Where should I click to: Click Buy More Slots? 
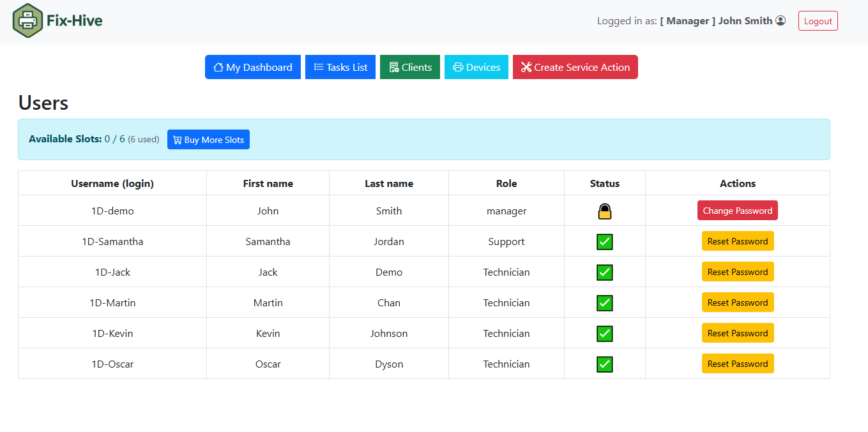pyautogui.click(x=208, y=140)
